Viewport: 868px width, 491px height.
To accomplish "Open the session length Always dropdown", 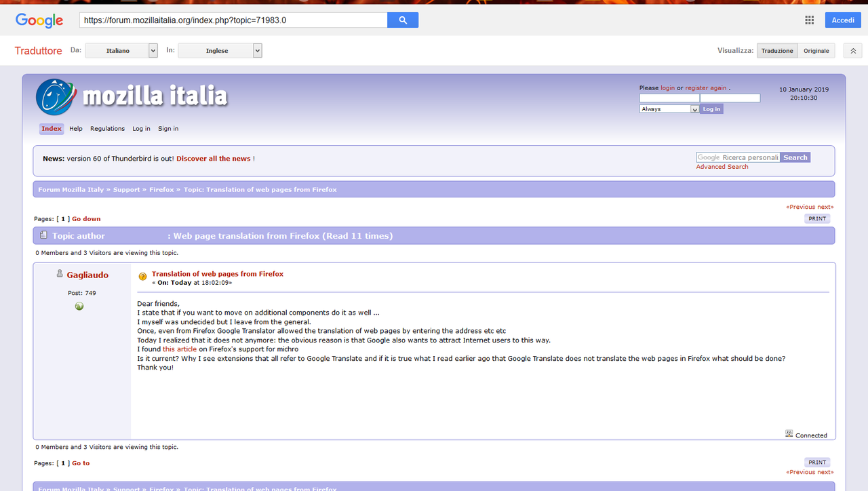I will click(x=669, y=109).
